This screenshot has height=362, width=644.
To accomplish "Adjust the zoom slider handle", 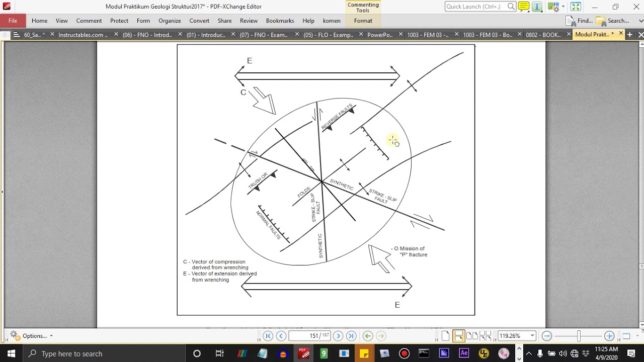I will click(578, 336).
